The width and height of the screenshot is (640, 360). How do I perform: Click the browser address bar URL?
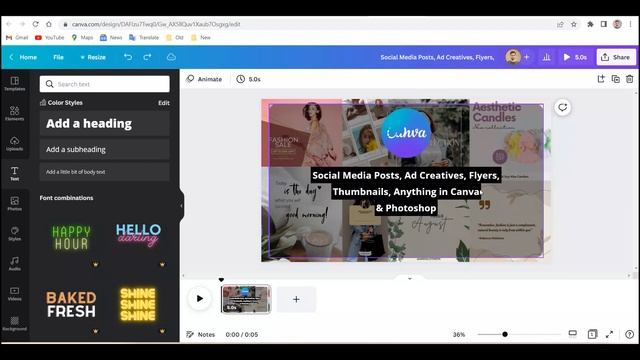pyautogui.click(x=156, y=24)
